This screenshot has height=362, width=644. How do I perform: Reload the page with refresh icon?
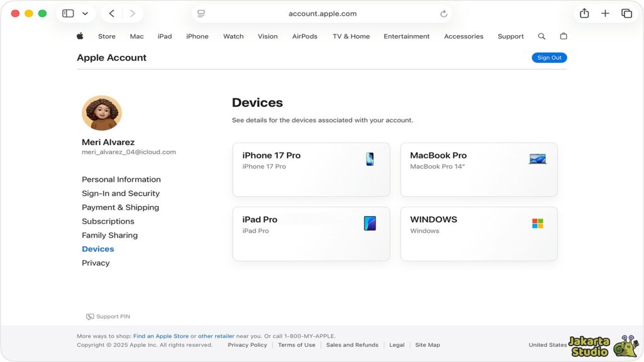click(443, 14)
